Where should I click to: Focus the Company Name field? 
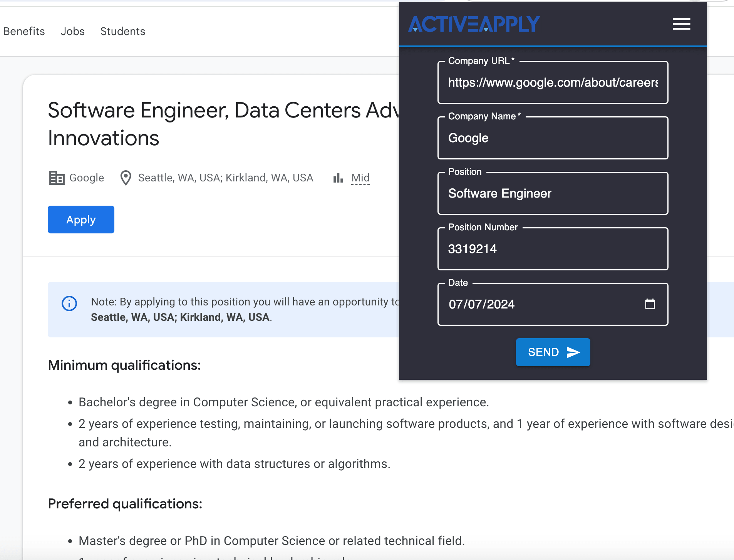coord(553,138)
